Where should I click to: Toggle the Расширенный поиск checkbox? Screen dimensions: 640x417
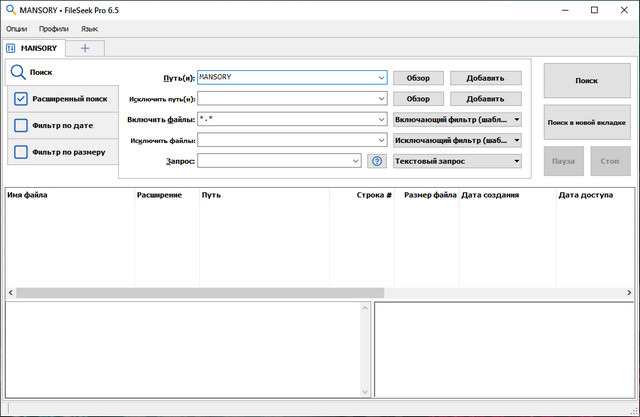[21, 99]
